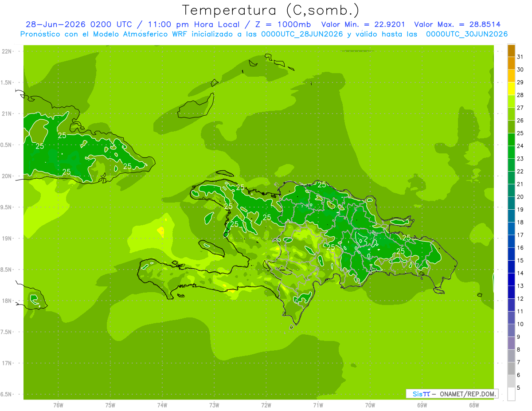Screen dimensions: 532x411
Task: Pick the orange legend swatch between 30 and 31
Action: (511, 63)
